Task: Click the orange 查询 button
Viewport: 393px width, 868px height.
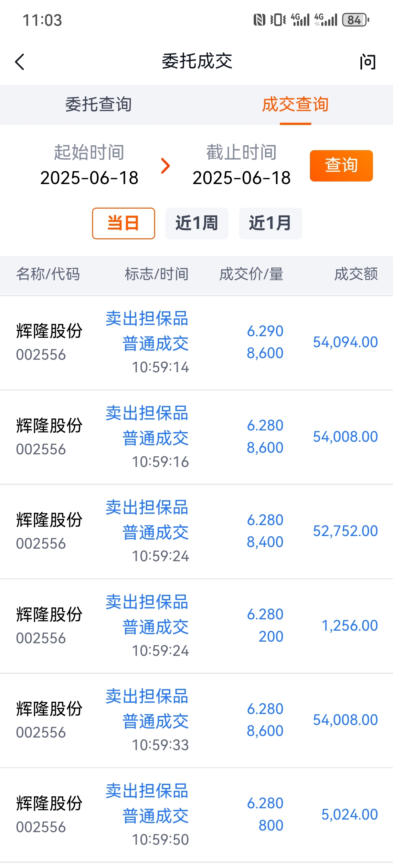Action: click(341, 166)
